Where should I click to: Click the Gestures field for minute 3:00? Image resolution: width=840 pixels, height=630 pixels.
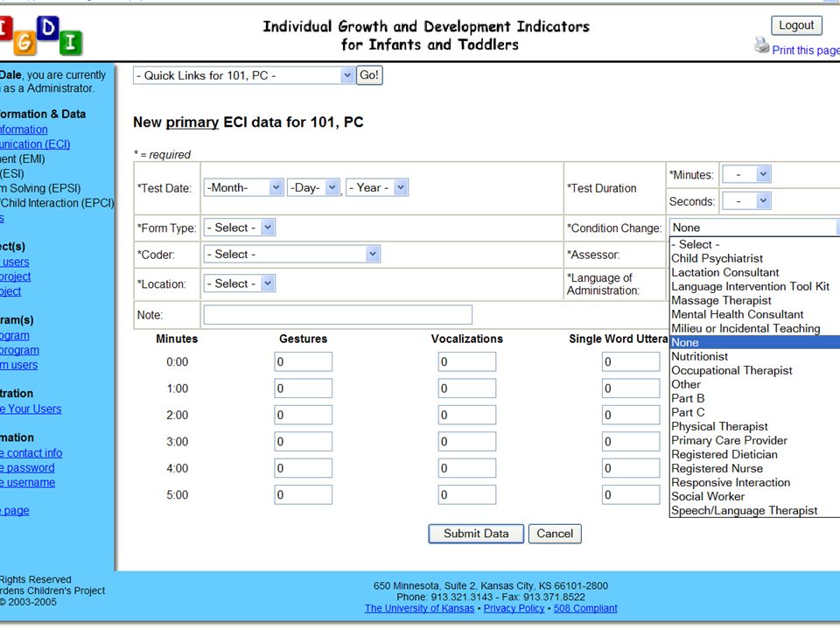coord(304,441)
